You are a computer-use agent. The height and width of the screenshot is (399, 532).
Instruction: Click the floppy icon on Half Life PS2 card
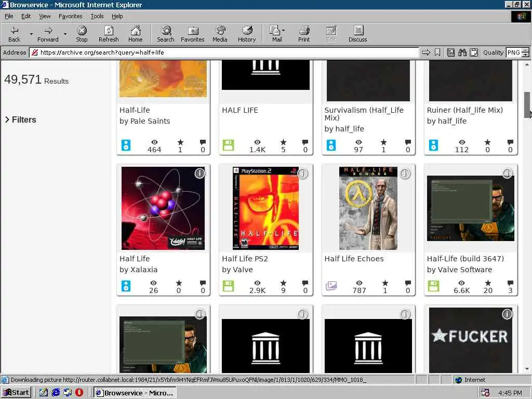229,286
